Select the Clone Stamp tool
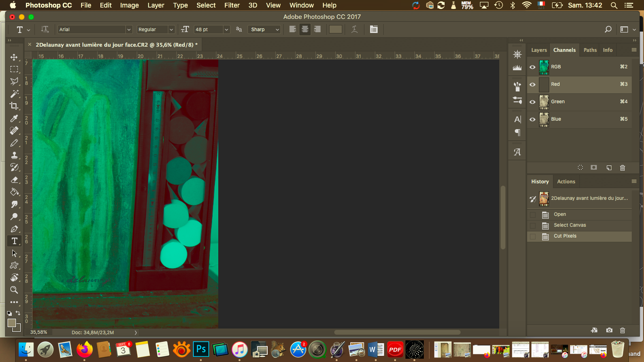 tap(14, 155)
